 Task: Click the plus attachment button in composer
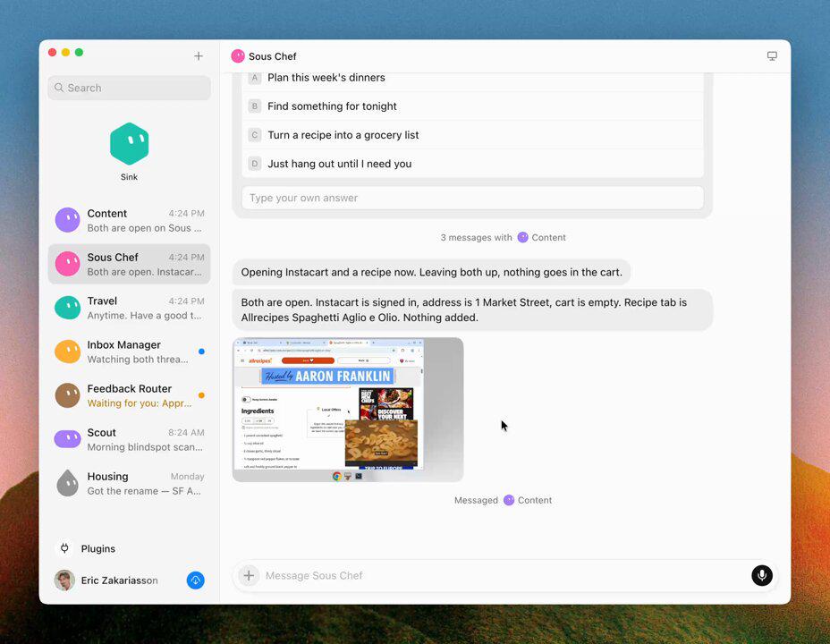point(249,576)
